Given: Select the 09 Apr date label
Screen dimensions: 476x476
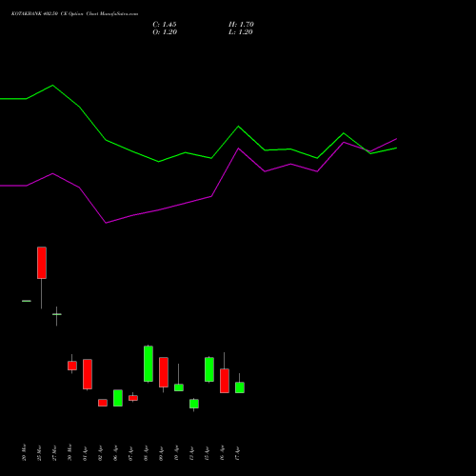Looking at the screenshot, I should (x=162, y=453).
